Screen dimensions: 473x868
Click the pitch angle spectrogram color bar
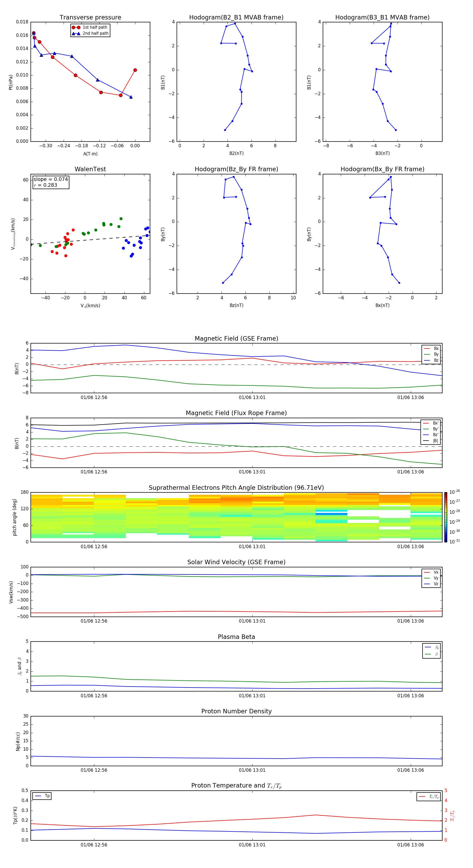tap(446, 517)
